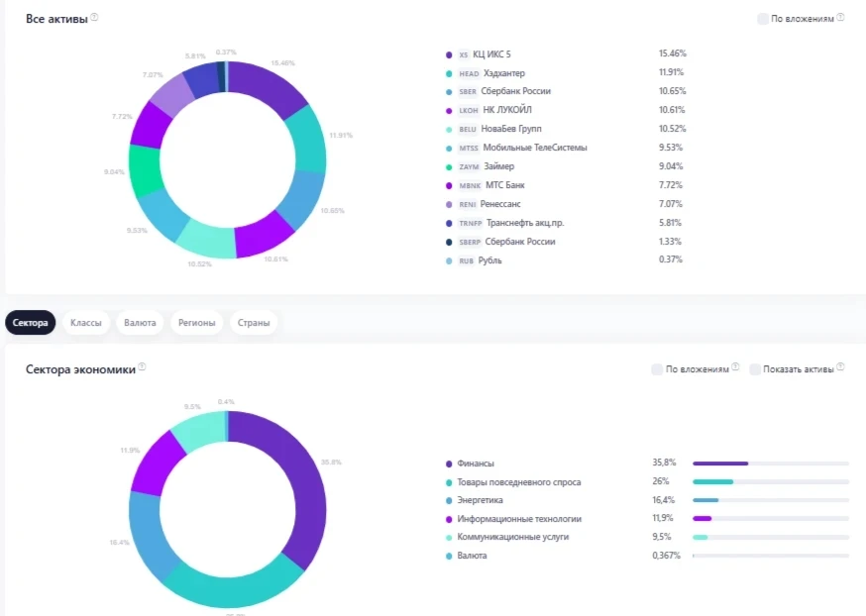Select Займер in asset list
Viewport: 866px width, 616px height.
pos(498,166)
